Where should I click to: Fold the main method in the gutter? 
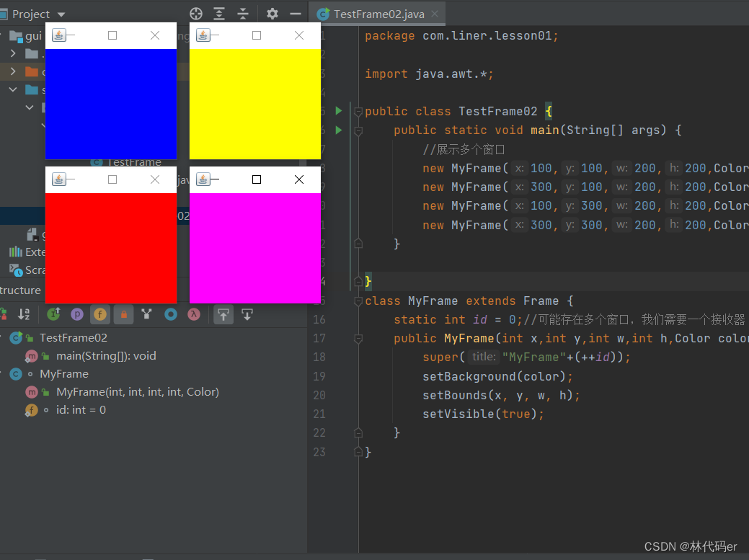[x=358, y=130]
